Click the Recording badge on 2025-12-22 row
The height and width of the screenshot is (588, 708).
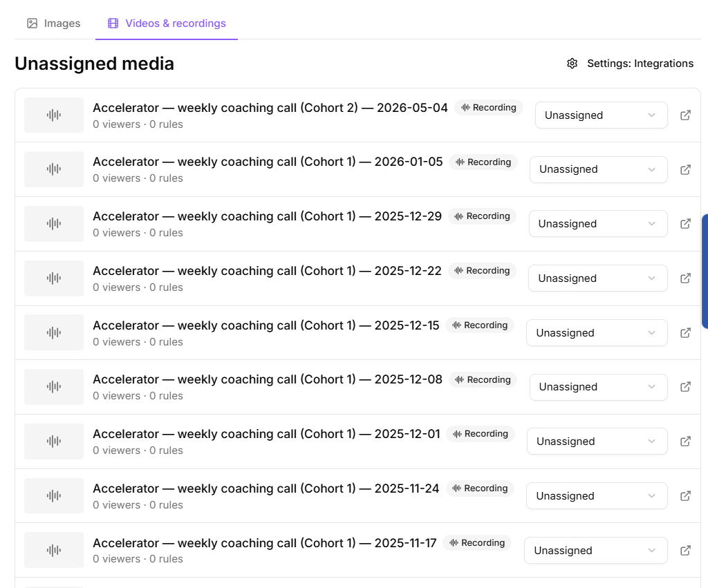pos(482,271)
